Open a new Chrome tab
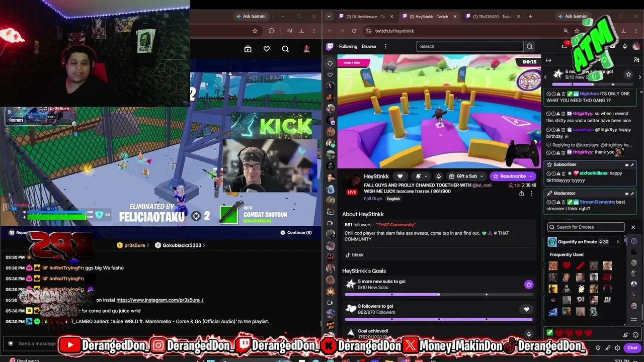Screen dimensions: 644x362 point(530,17)
